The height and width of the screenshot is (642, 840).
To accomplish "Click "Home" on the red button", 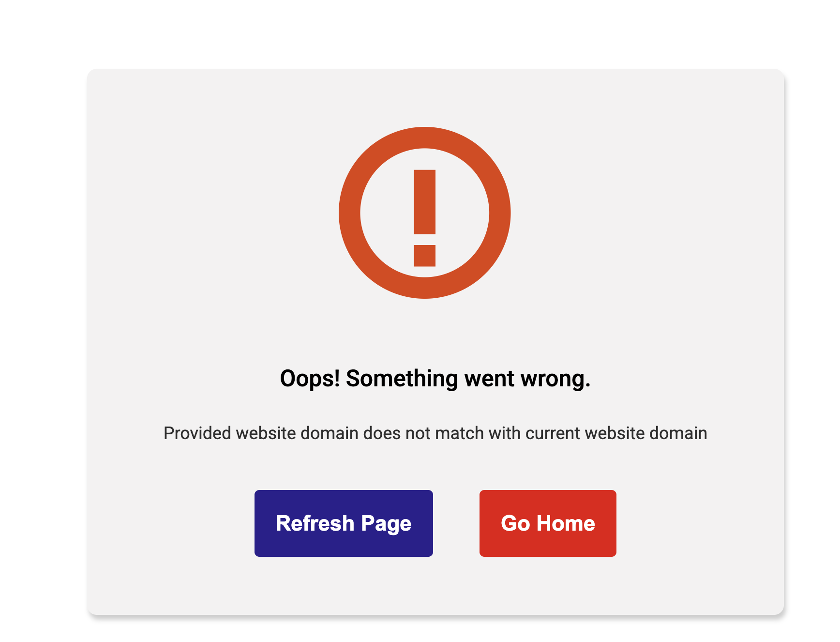I will click(566, 523).
